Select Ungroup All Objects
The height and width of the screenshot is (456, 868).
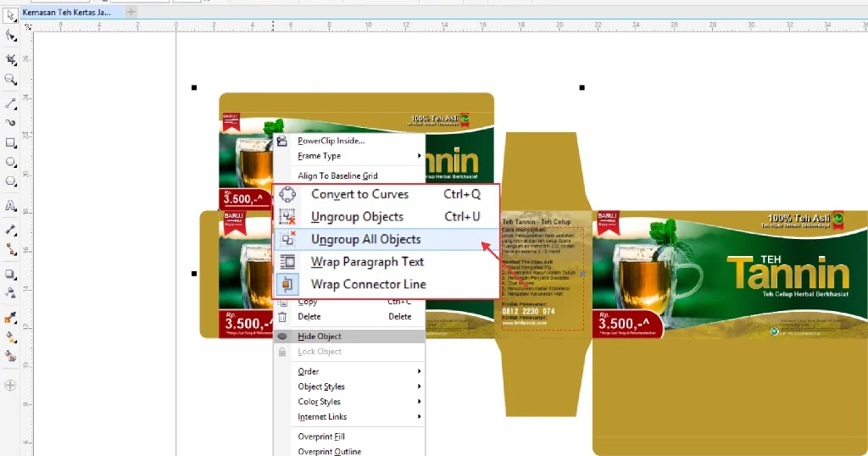(387, 239)
